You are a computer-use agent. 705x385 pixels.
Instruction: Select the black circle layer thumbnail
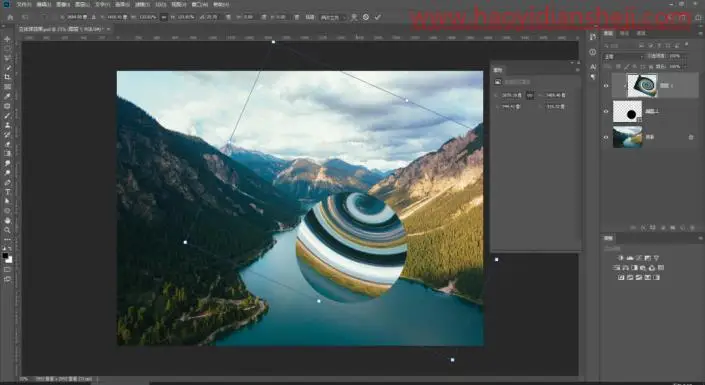click(628, 111)
